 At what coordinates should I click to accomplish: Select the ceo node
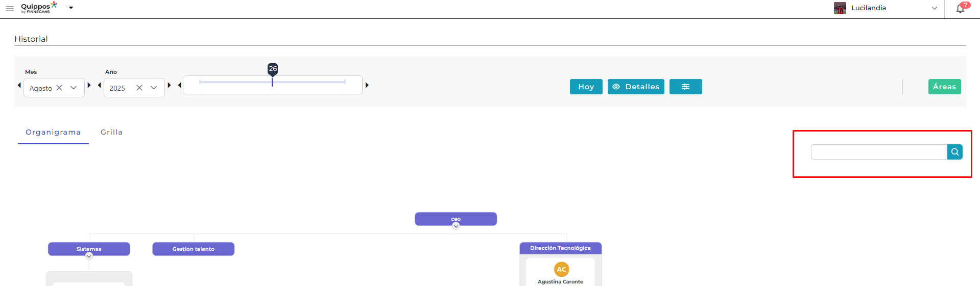[x=456, y=219]
